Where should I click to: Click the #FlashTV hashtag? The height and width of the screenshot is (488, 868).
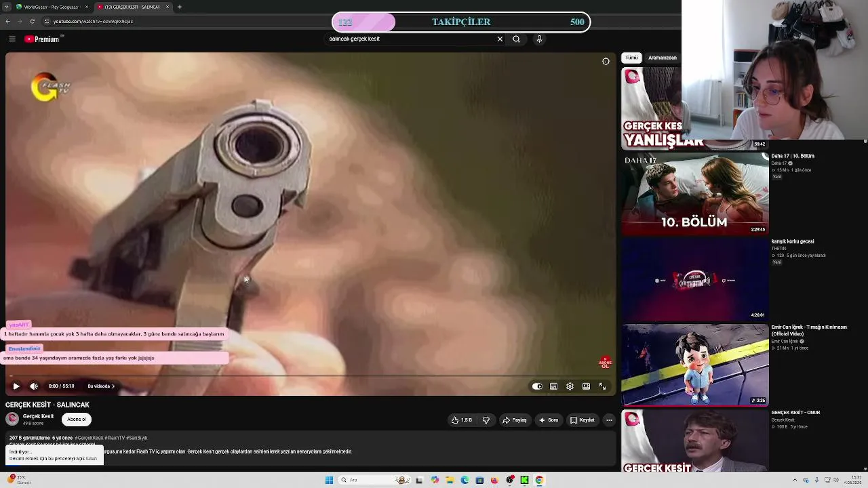tap(115, 438)
